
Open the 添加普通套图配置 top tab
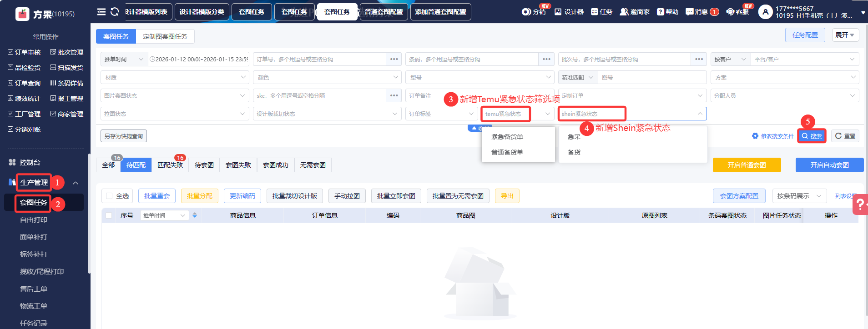click(441, 12)
